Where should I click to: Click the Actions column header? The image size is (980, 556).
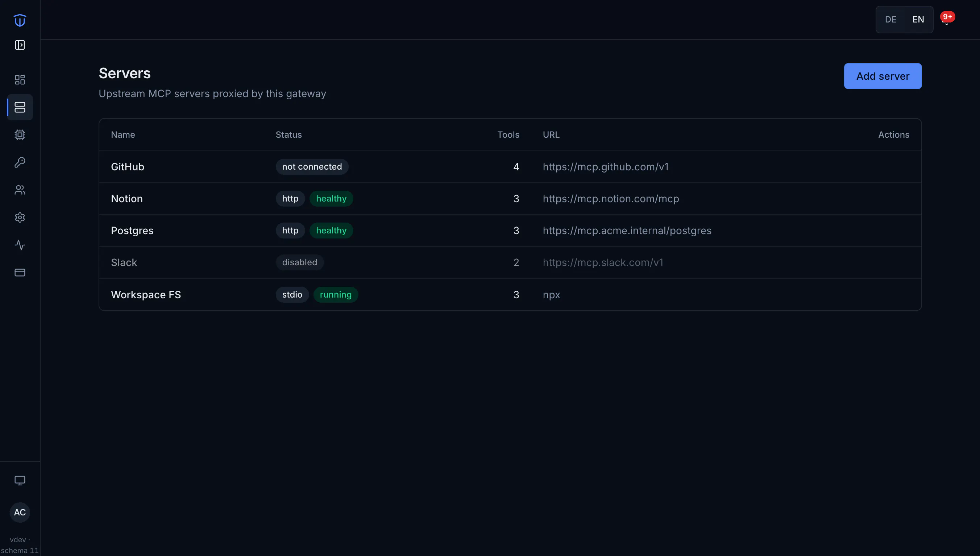[894, 135]
